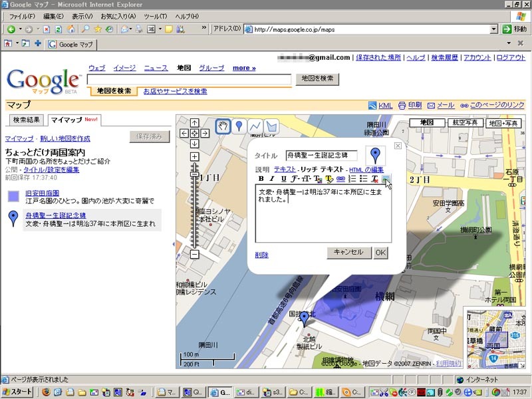The width and height of the screenshot is (532, 399).
Task: Choose text color in editor toolbar
Action: 318,178
